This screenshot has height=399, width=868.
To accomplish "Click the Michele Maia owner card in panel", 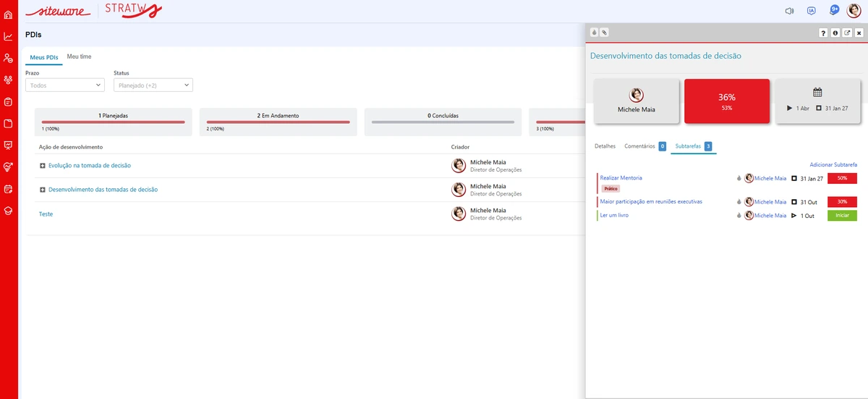I will coord(637,101).
